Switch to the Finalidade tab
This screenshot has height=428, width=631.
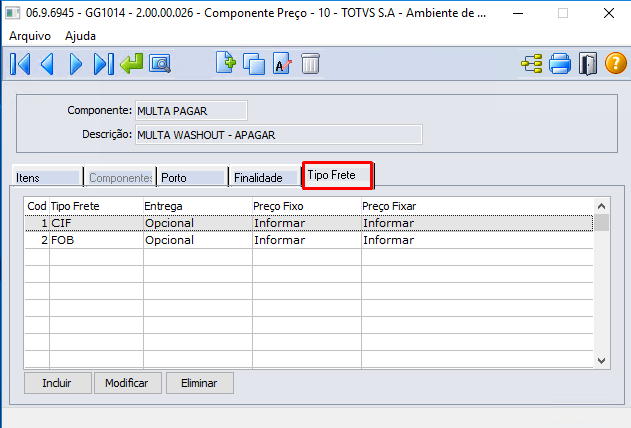point(265,177)
